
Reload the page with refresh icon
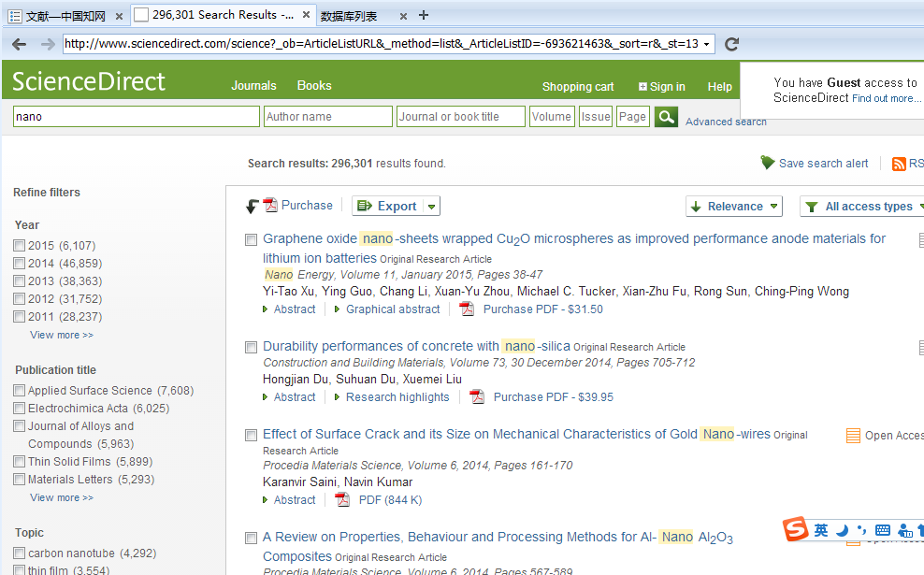(731, 44)
